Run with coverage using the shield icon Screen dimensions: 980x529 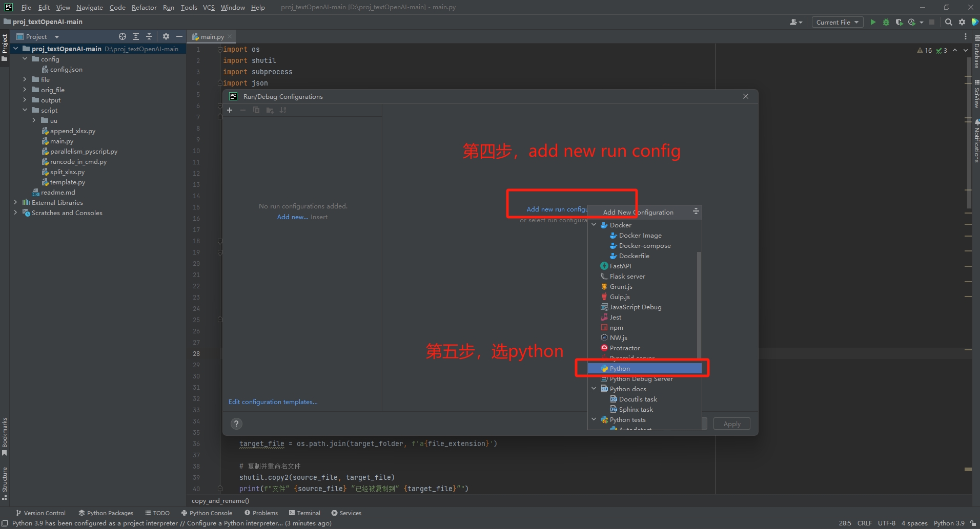(899, 22)
